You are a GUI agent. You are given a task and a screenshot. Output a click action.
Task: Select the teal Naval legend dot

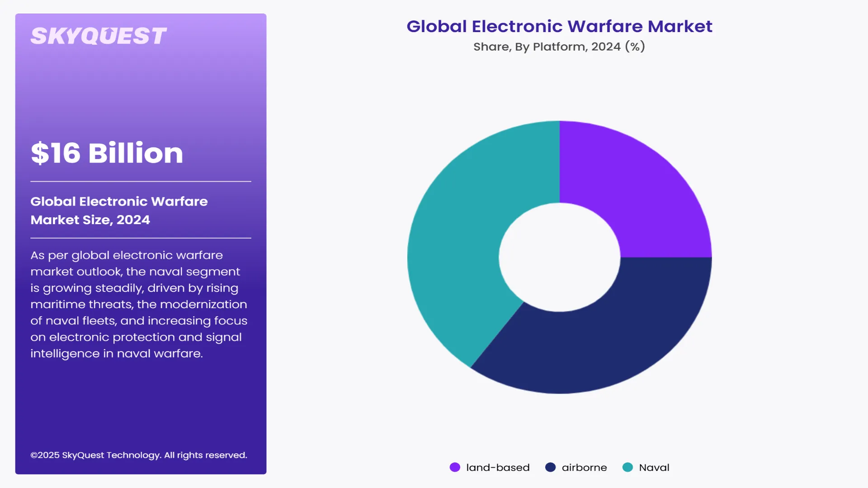point(628,468)
